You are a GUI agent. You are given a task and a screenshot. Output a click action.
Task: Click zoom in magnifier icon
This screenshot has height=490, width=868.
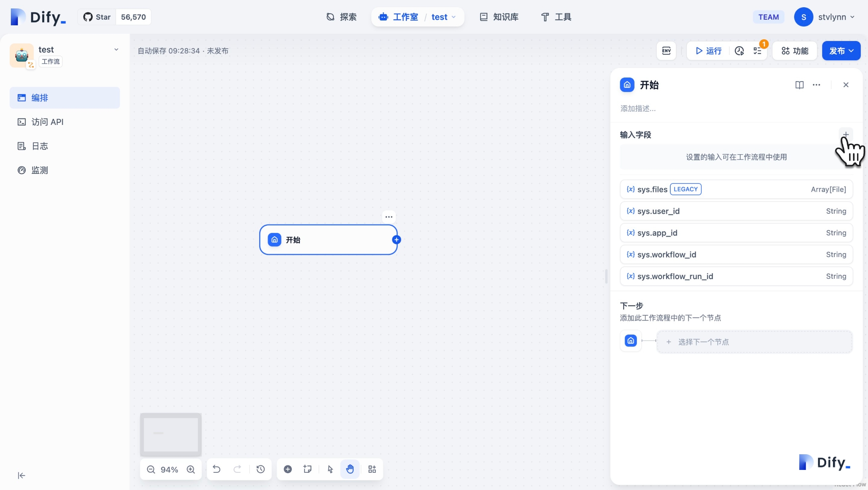(x=191, y=469)
